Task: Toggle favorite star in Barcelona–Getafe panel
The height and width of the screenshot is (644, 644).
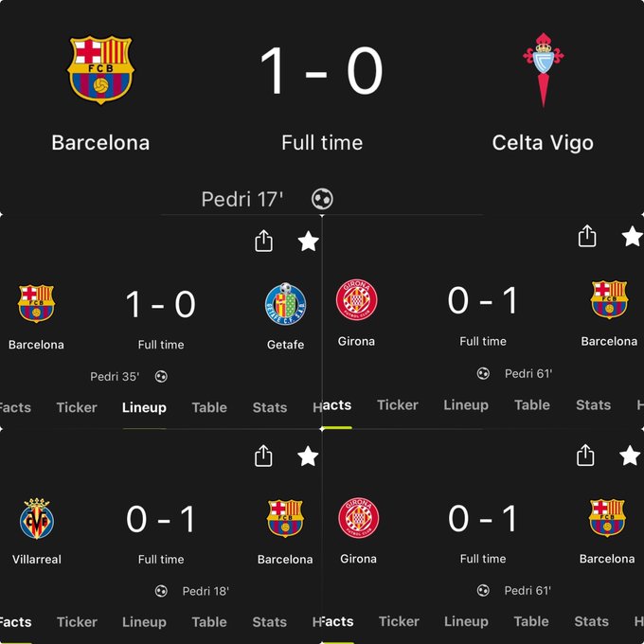Action: tap(308, 241)
